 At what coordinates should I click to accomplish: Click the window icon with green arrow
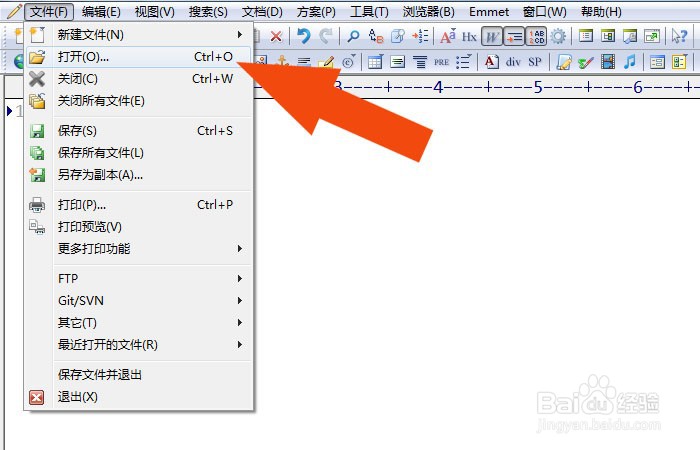coord(652,36)
